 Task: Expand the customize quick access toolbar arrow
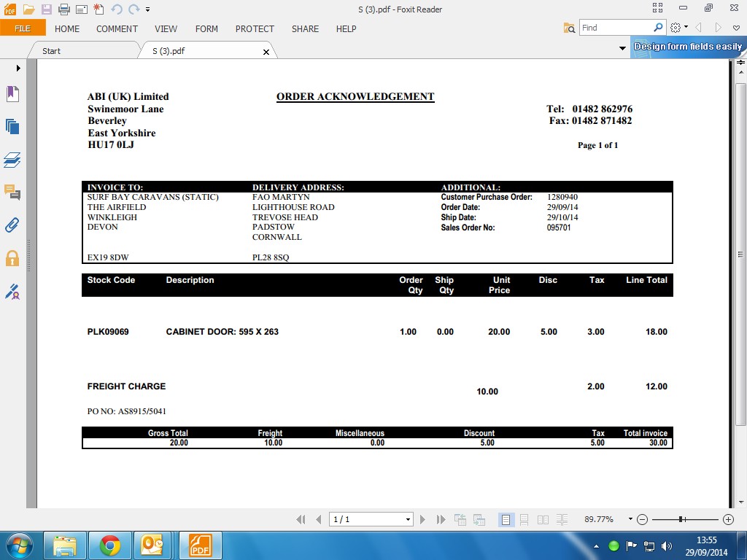[148, 9]
